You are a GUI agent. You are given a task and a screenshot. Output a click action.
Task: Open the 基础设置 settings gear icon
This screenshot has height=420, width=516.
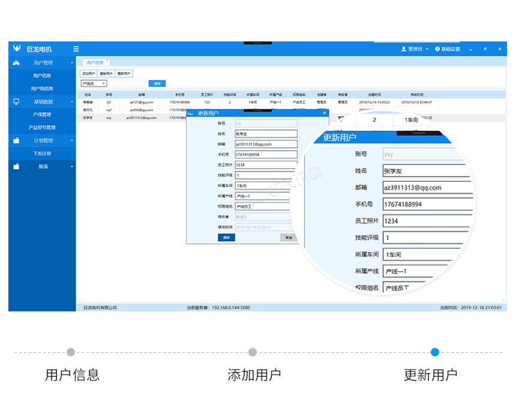coord(437,49)
